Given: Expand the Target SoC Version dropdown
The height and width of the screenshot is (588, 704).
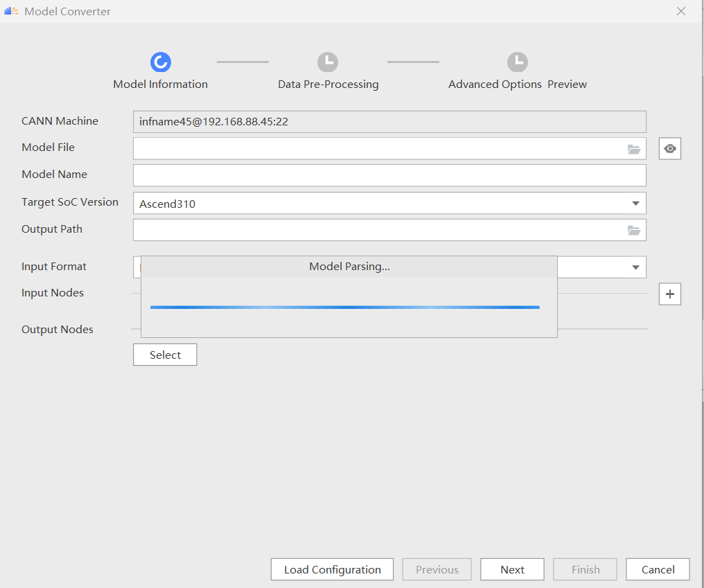Looking at the screenshot, I should [635, 204].
